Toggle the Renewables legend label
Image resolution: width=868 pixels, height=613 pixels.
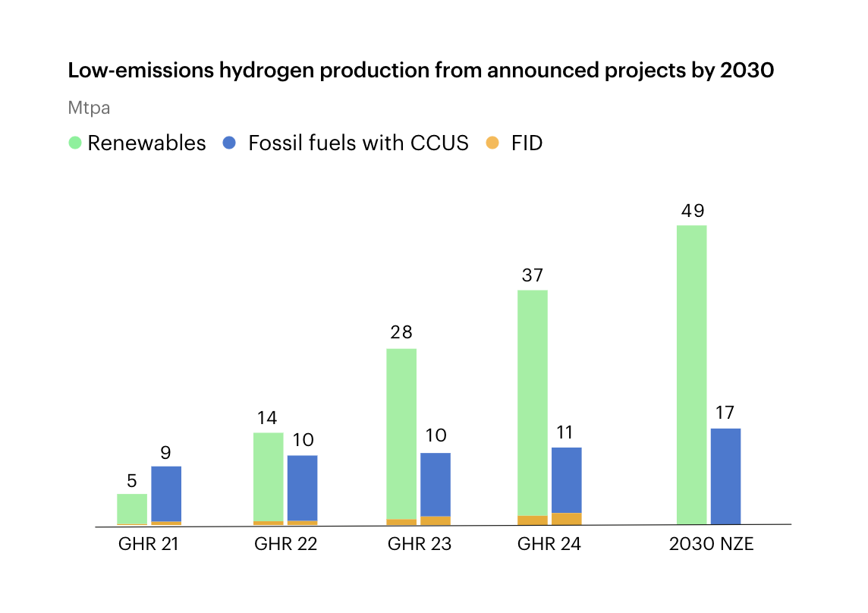click(x=146, y=143)
